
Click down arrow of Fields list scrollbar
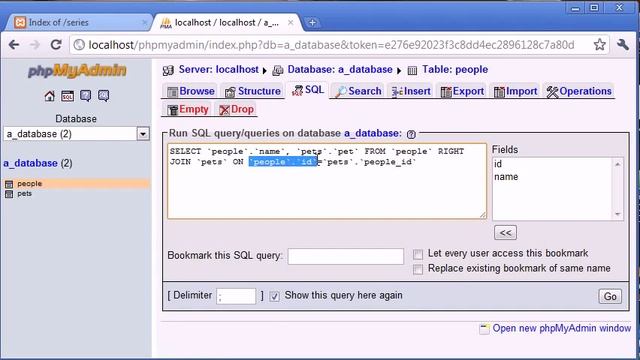[x=618, y=214]
